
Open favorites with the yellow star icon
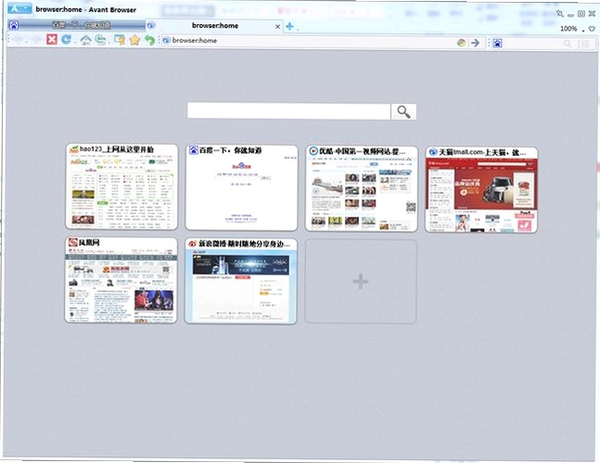coord(134,40)
